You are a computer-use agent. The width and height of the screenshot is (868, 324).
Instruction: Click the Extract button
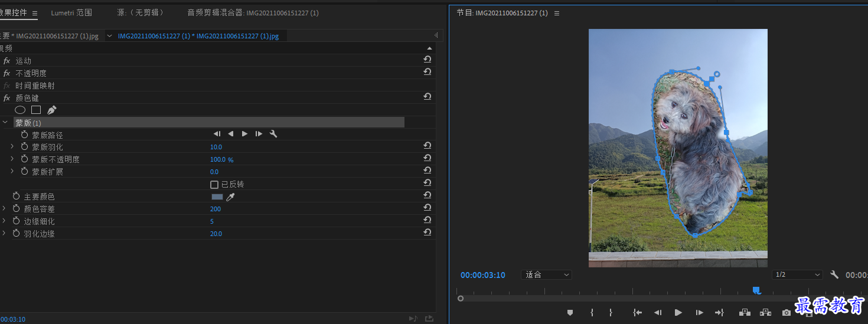coord(765,313)
